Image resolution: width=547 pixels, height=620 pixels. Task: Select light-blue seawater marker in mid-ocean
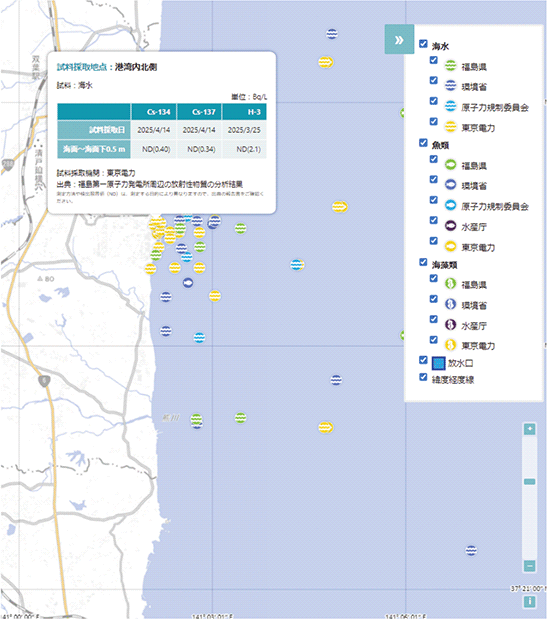click(x=297, y=265)
